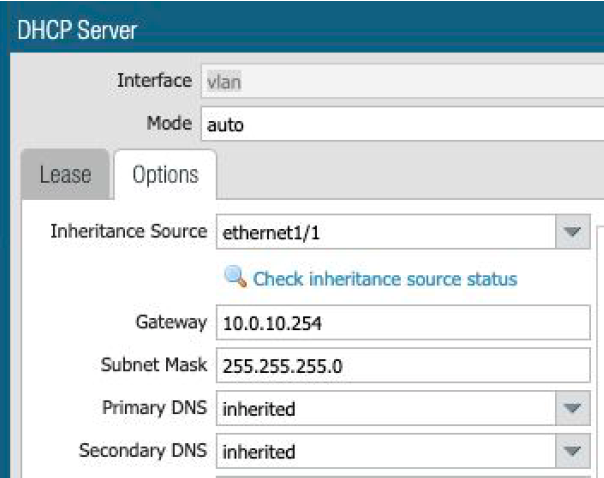Image resolution: width=604 pixels, height=478 pixels.
Task: Switch to the Lease tab
Action: [x=65, y=175]
